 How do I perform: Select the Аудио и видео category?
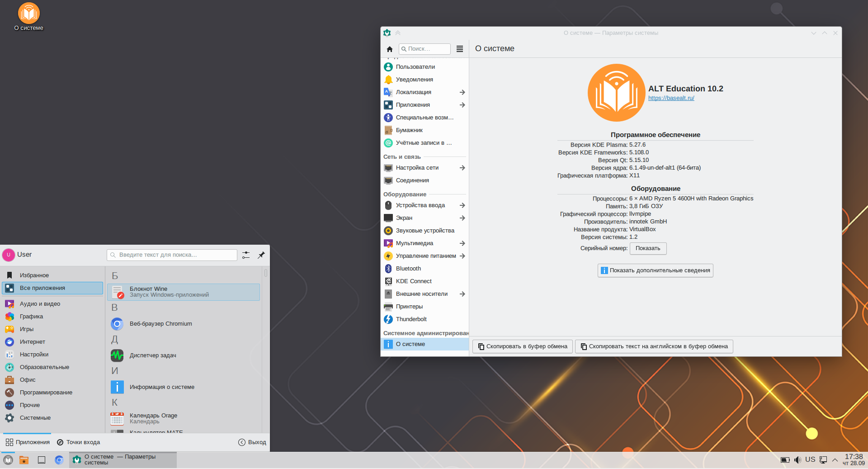[x=52, y=304]
